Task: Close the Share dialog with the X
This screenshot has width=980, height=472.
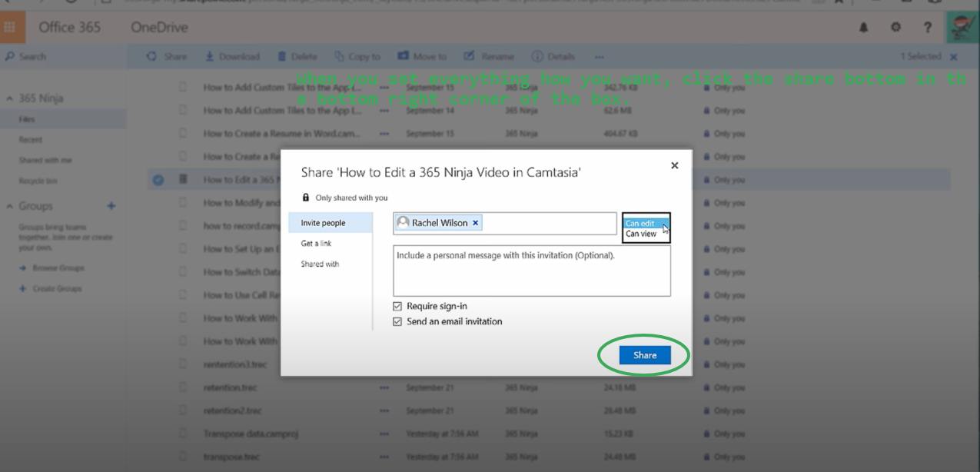Action: pos(675,165)
